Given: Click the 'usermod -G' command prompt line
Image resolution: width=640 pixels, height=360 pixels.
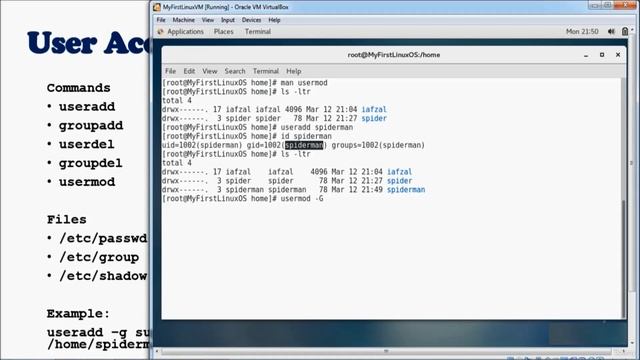Looking at the screenshot, I should click(x=243, y=199).
